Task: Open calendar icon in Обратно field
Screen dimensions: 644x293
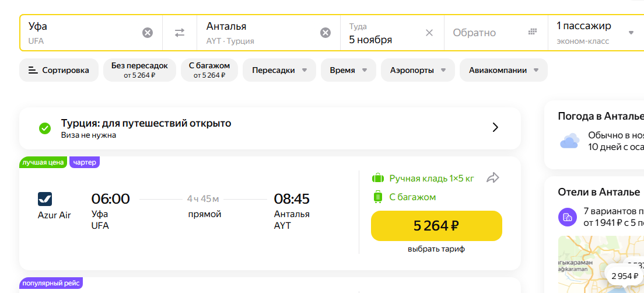Action: [533, 32]
